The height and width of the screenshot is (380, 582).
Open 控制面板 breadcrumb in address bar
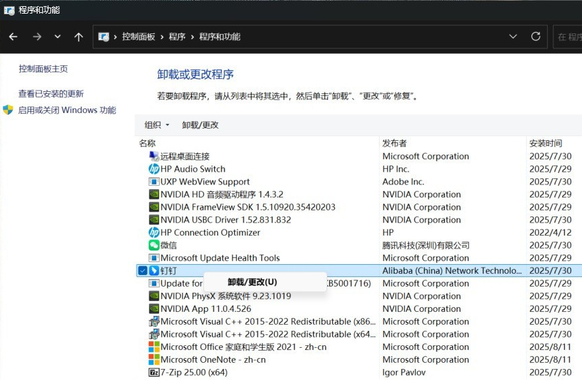point(138,37)
